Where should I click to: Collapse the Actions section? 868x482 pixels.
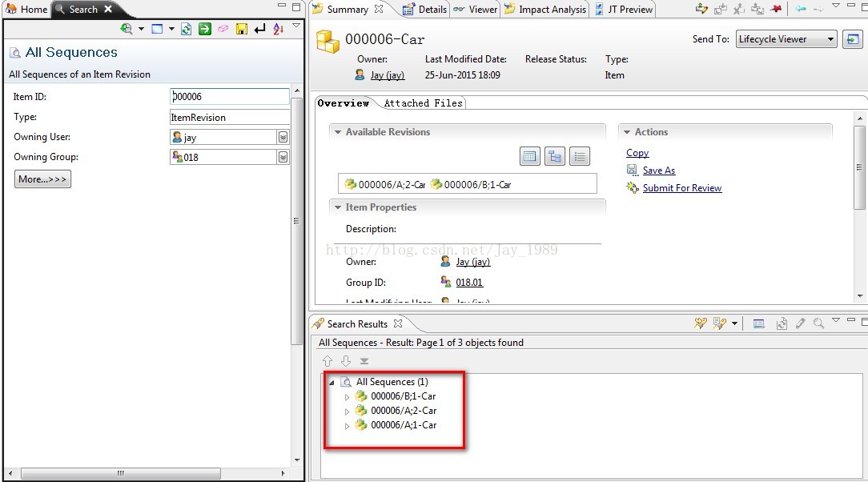pyautogui.click(x=627, y=132)
